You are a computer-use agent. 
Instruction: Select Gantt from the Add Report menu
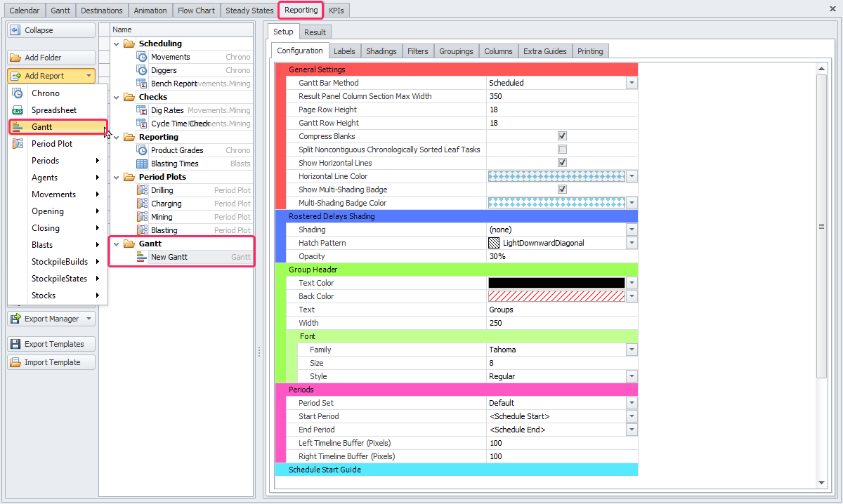tap(42, 127)
